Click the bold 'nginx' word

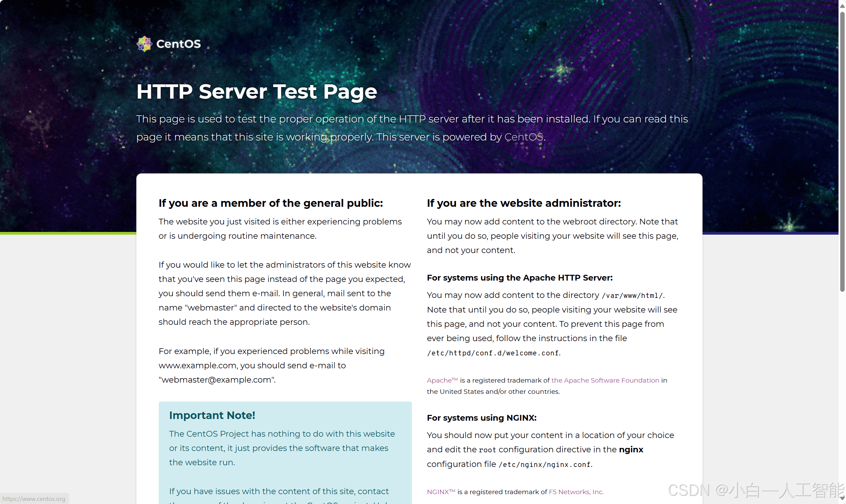631,450
